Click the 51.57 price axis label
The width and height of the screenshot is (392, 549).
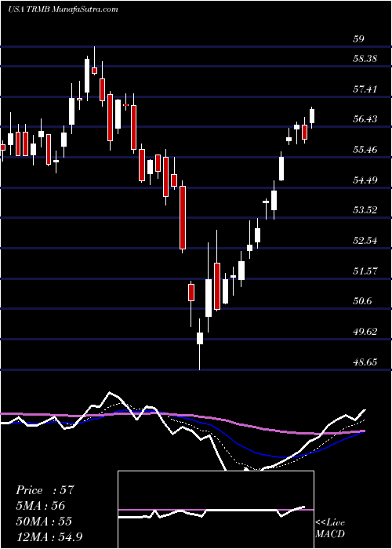365,271
